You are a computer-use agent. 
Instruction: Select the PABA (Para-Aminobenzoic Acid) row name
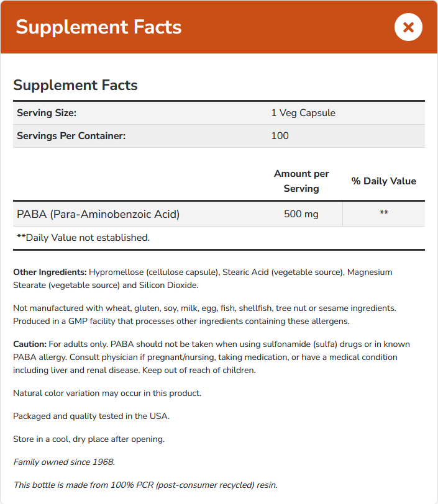click(98, 214)
